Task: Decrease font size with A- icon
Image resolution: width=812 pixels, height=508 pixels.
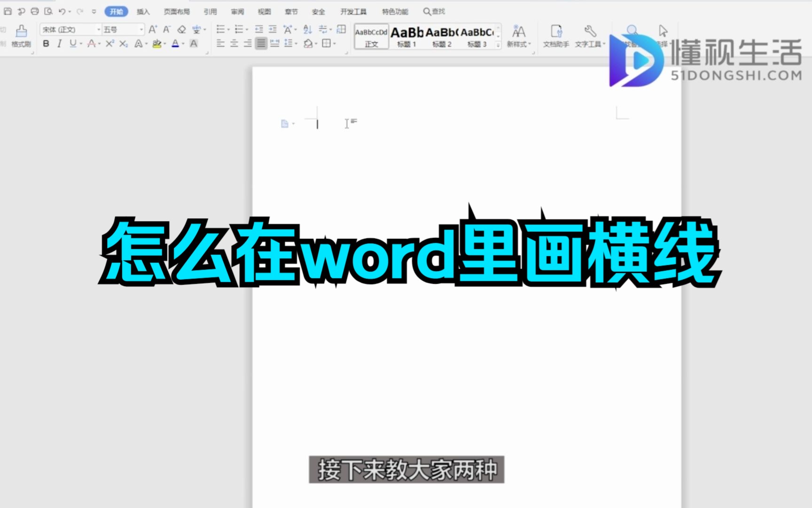Action: (167, 30)
